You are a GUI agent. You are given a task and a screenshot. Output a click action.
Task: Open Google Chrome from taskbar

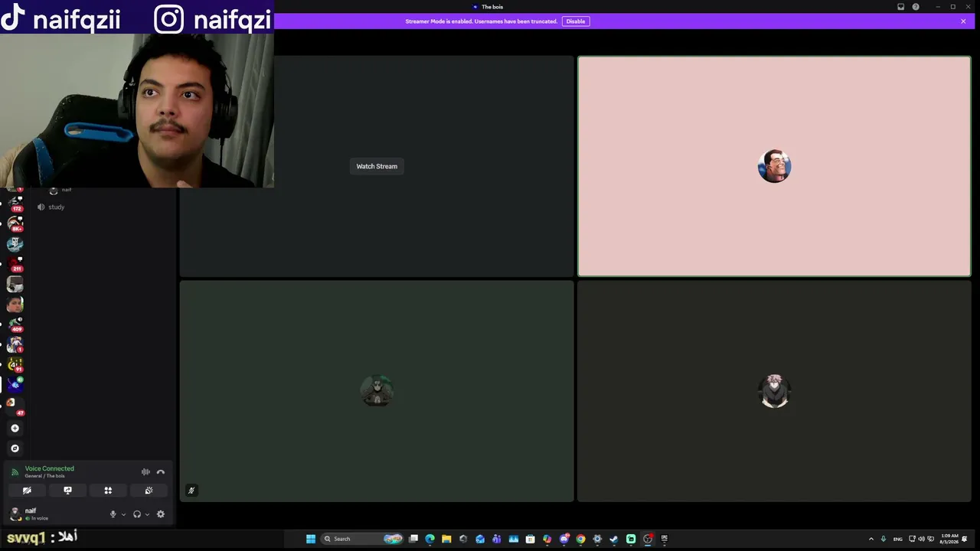pos(581,539)
